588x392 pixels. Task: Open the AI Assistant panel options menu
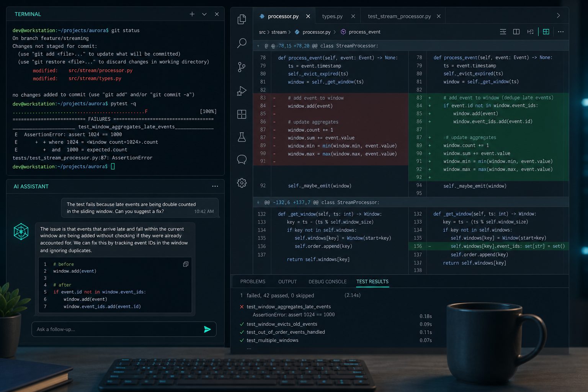pos(215,186)
